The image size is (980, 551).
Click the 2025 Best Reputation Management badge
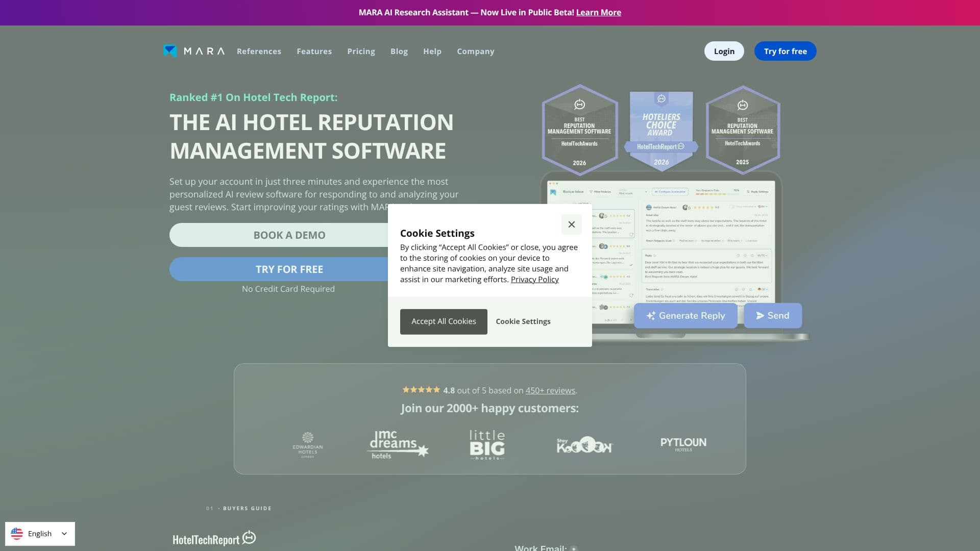743,130
